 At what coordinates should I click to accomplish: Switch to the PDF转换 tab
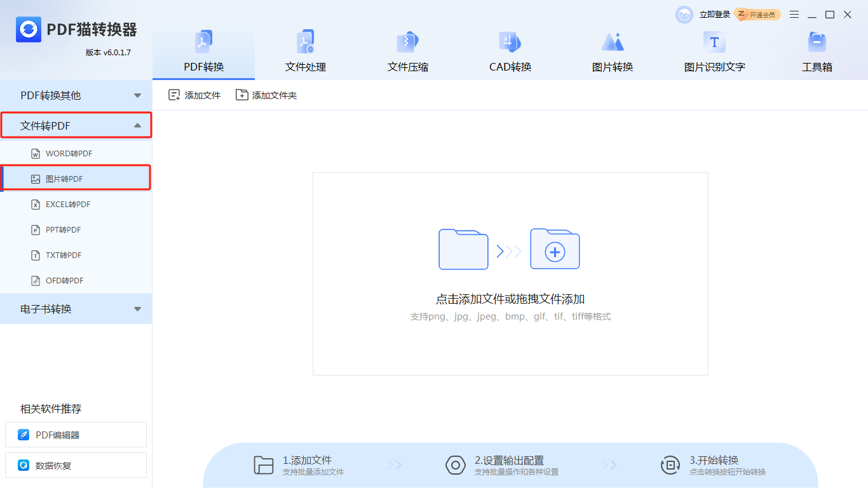coord(203,53)
